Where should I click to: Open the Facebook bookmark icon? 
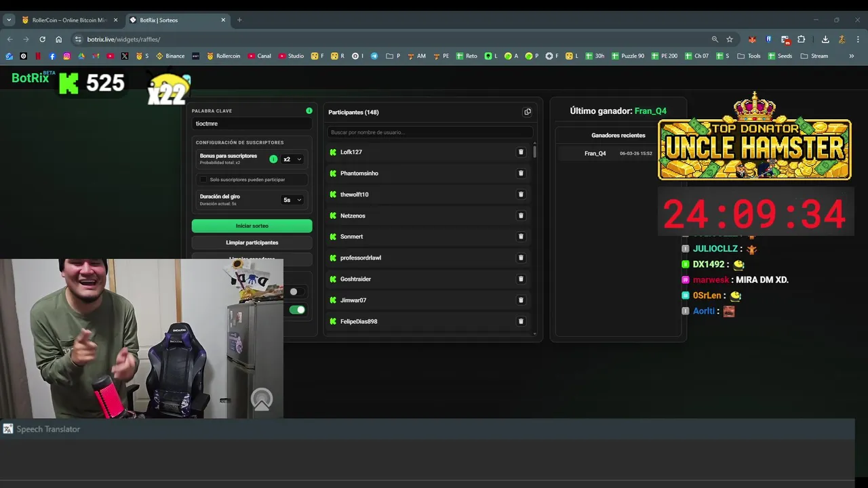(x=52, y=56)
